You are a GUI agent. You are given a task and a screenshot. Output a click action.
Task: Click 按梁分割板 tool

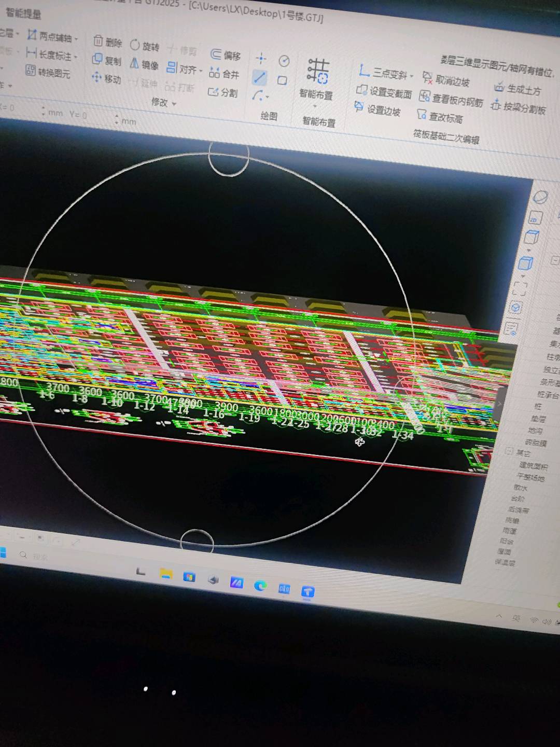tap(518, 108)
